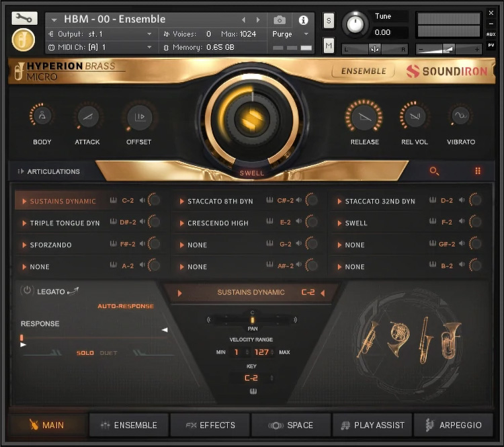This screenshot has height=447, width=504.
Task: Toggle AUTO-RESPONSE
Action: click(x=126, y=306)
